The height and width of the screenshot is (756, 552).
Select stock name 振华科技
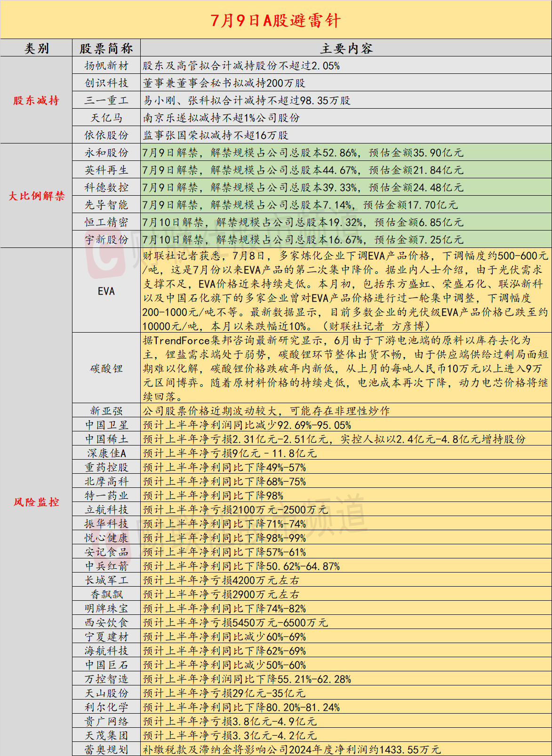coord(106,524)
